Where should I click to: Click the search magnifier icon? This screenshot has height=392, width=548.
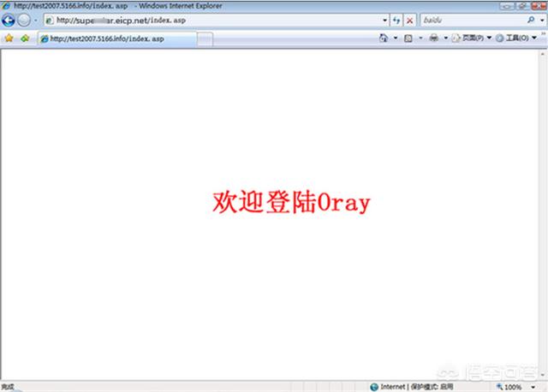pyautogui.click(x=531, y=20)
